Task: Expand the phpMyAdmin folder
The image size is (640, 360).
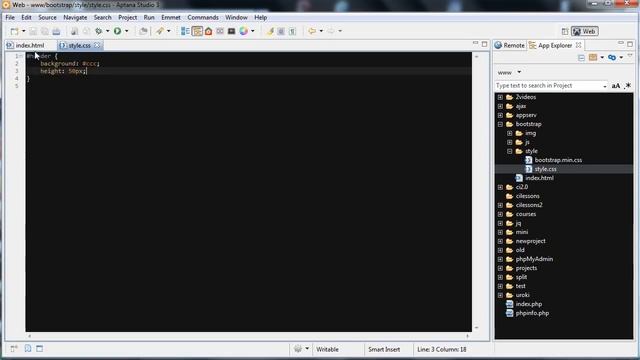Action: pyautogui.click(x=500, y=259)
